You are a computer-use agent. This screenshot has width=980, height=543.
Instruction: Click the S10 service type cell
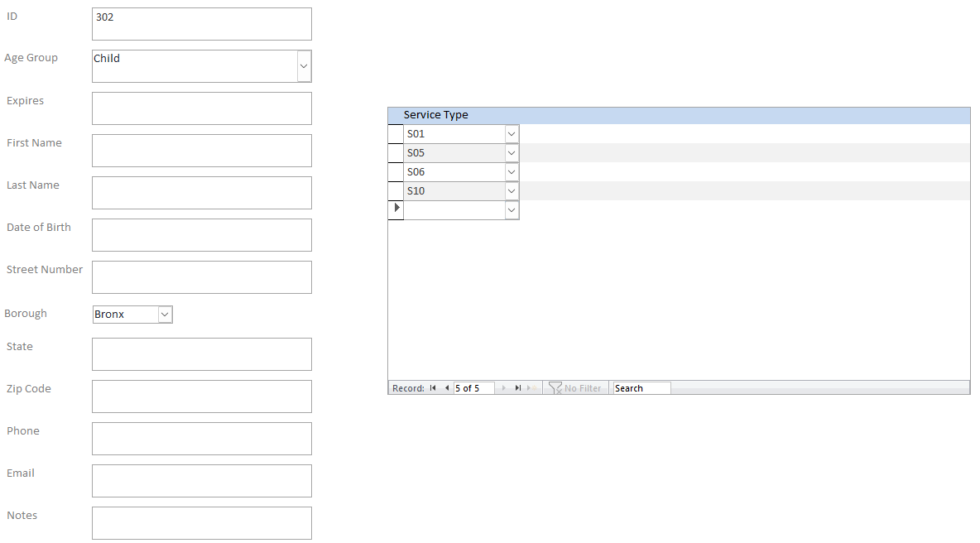click(x=454, y=191)
